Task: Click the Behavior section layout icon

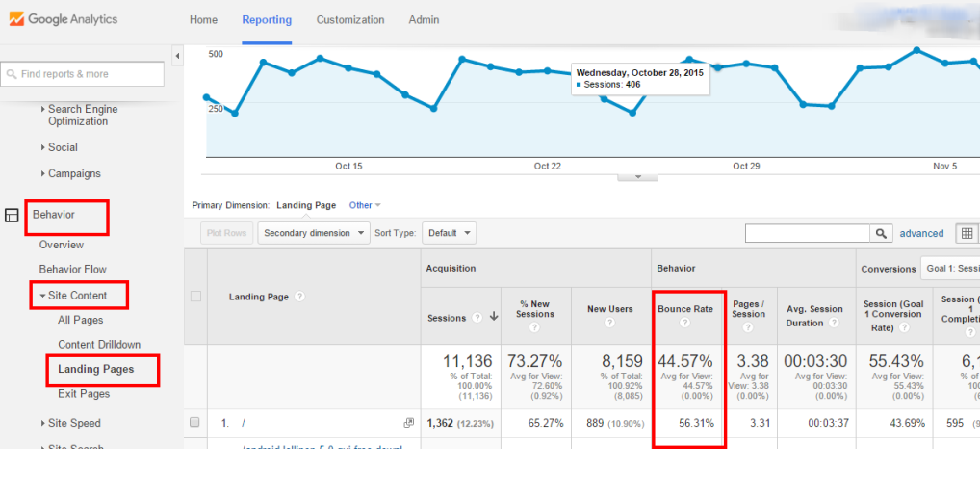Action: [x=12, y=216]
